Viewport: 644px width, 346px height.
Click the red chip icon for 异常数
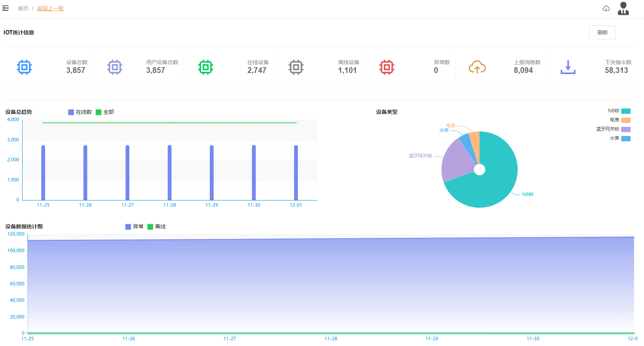(387, 67)
